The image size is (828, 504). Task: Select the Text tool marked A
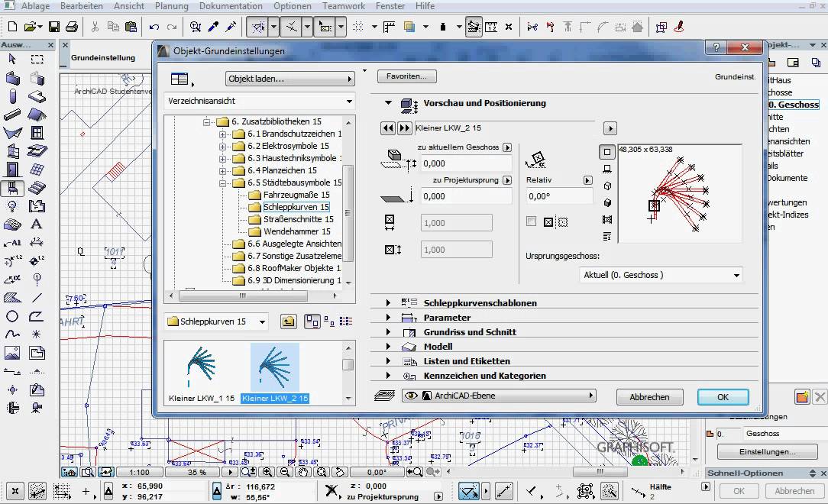coord(36,225)
